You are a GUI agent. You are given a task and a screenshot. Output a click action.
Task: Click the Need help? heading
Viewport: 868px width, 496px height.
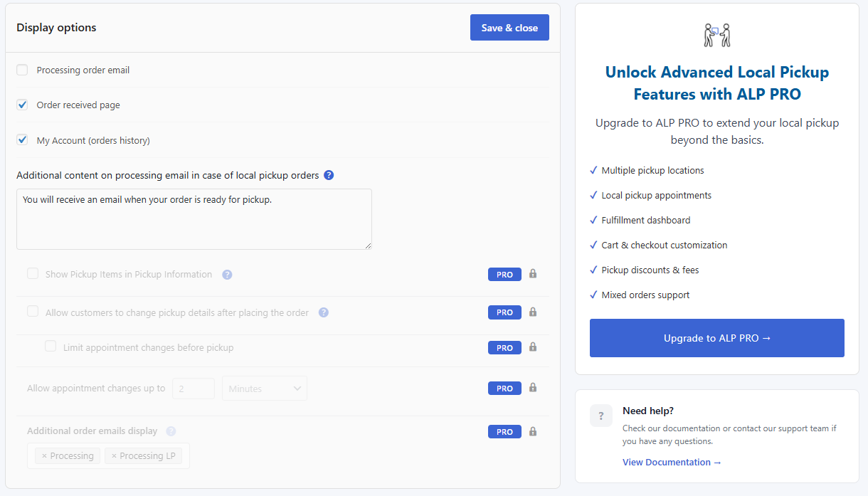tap(648, 411)
